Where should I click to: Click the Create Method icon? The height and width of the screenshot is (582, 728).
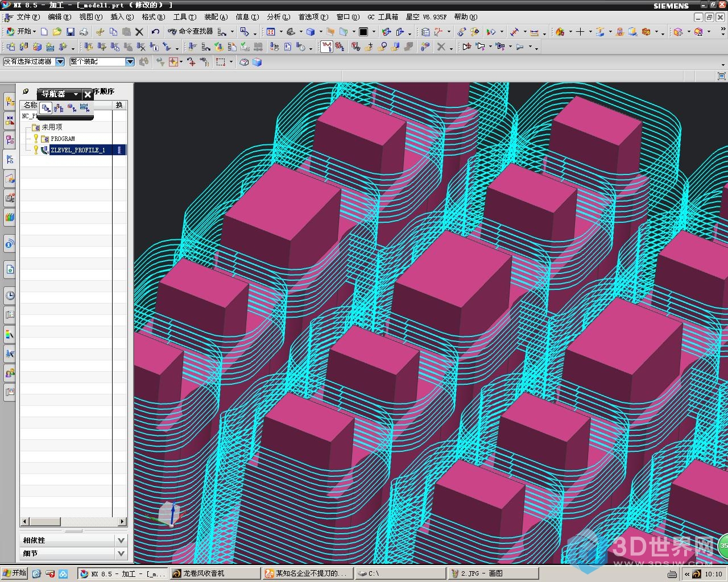point(50,47)
